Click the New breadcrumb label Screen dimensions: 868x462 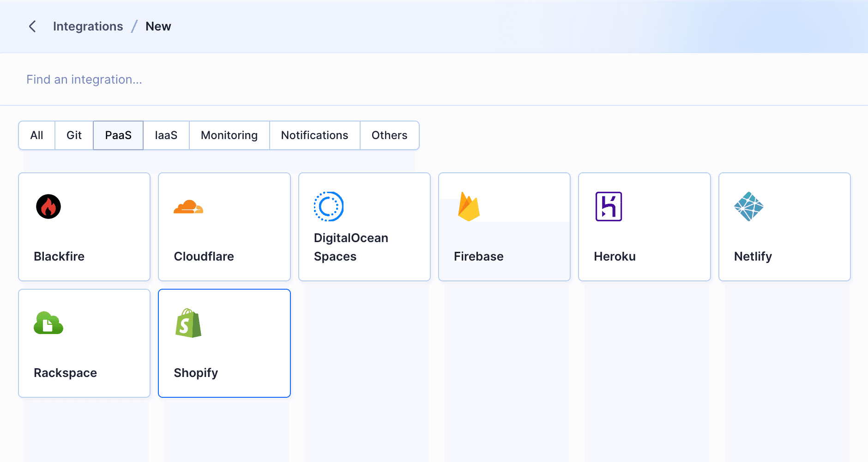(x=158, y=26)
